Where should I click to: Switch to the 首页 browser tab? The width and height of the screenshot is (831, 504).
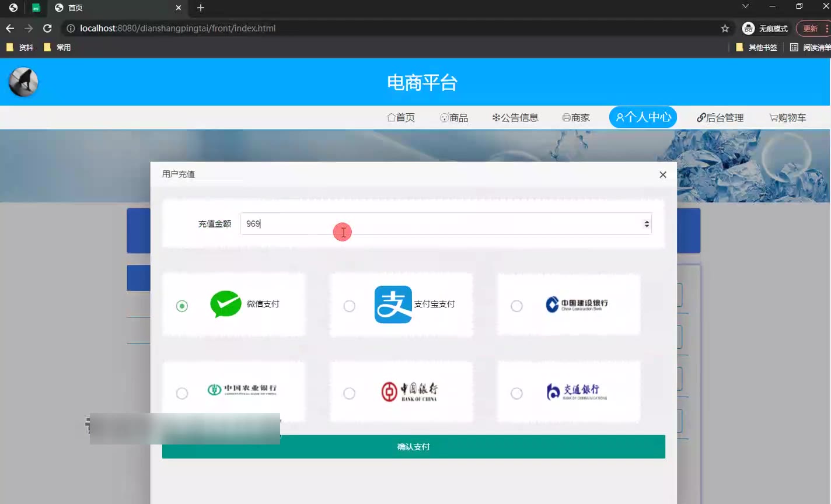pyautogui.click(x=117, y=8)
